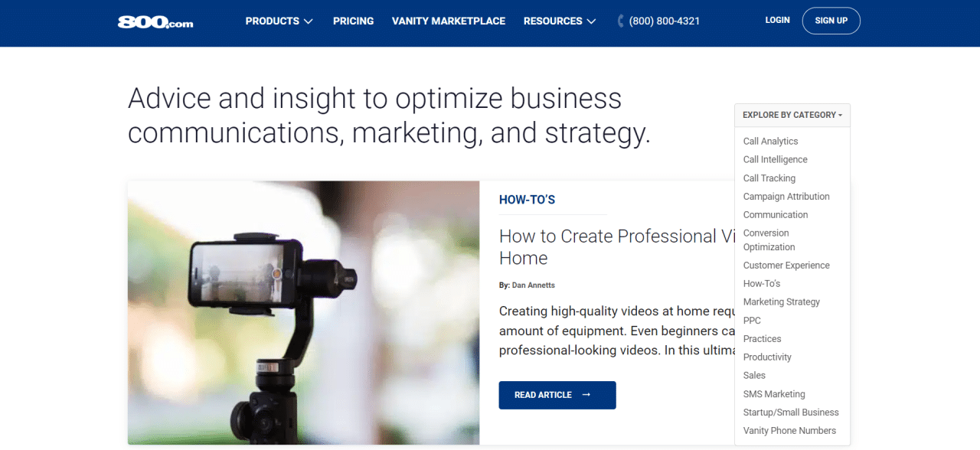Click the phone icon beside the number

point(621,21)
